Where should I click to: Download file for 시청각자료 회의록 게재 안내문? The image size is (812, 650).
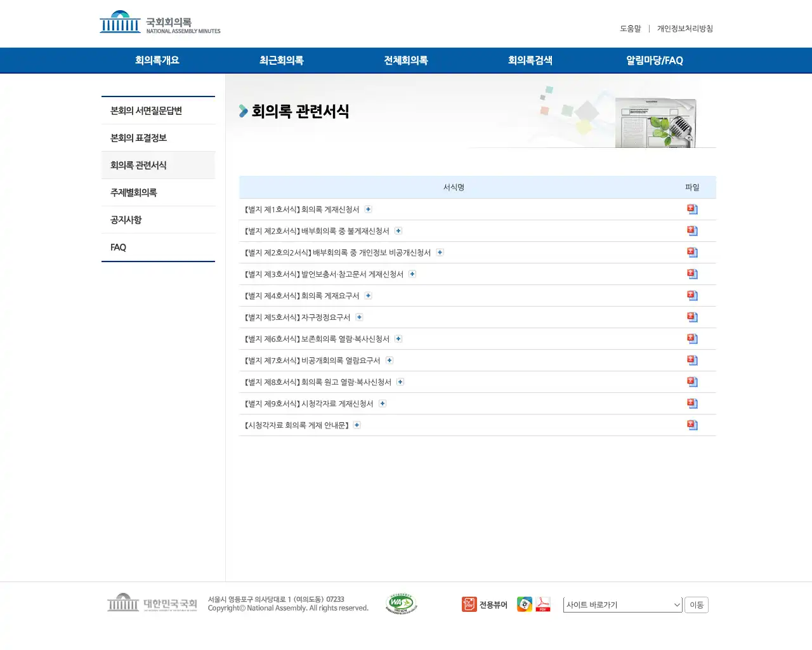click(x=692, y=425)
